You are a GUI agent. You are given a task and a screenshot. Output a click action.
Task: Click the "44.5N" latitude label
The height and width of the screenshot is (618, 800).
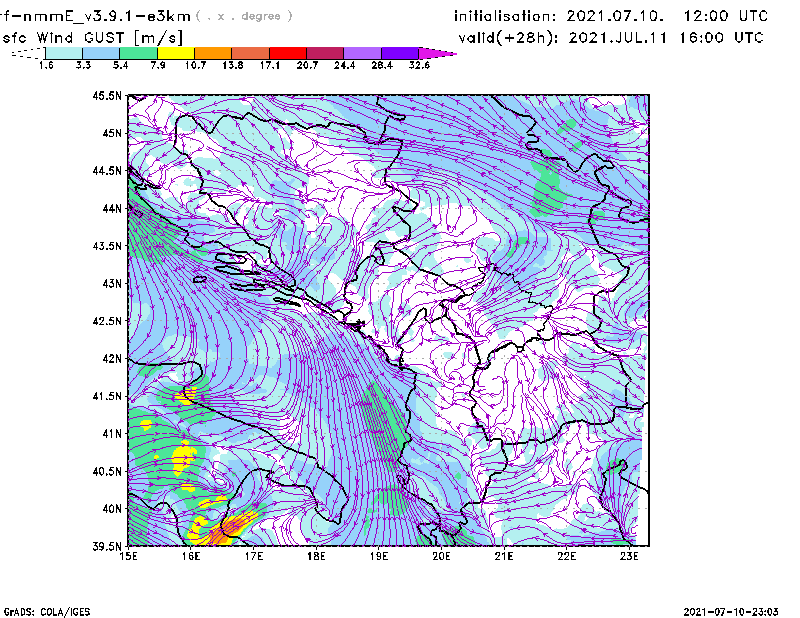coord(107,170)
